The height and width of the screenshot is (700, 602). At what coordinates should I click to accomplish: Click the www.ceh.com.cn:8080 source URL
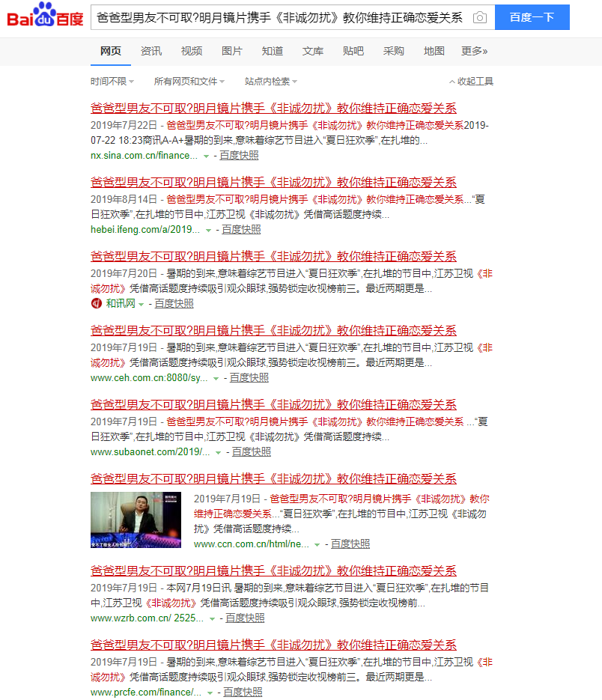tap(149, 377)
